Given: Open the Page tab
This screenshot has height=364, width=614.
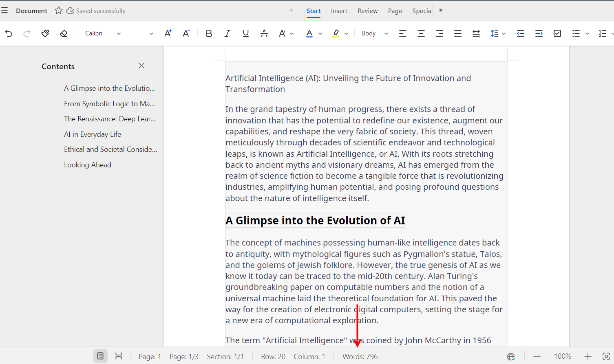Looking at the screenshot, I should pos(395,11).
